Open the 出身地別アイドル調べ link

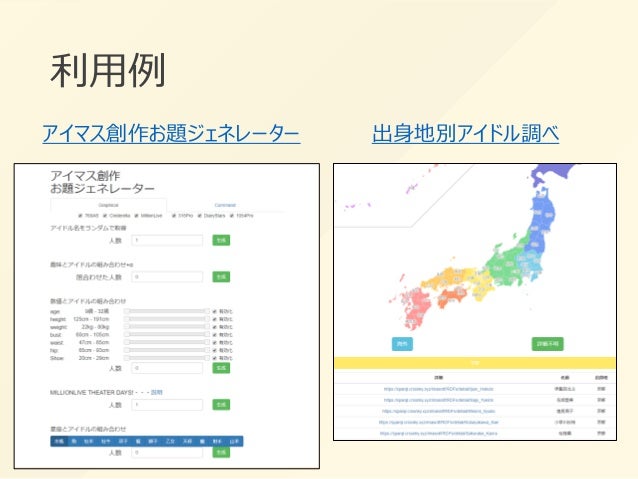click(465, 133)
